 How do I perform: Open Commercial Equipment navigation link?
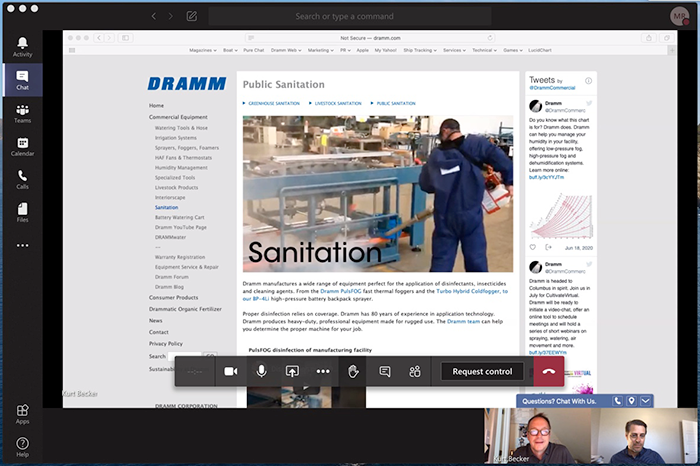[x=178, y=117]
